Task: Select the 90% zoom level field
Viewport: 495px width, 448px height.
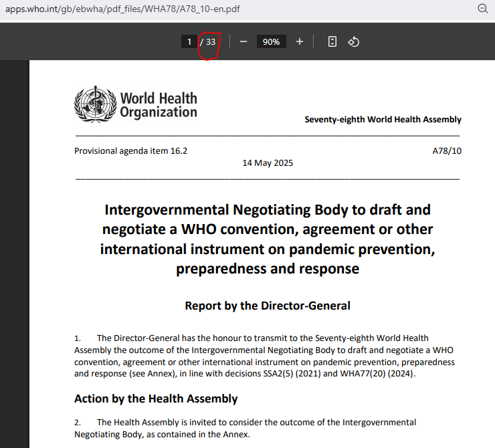Action: (x=271, y=41)
